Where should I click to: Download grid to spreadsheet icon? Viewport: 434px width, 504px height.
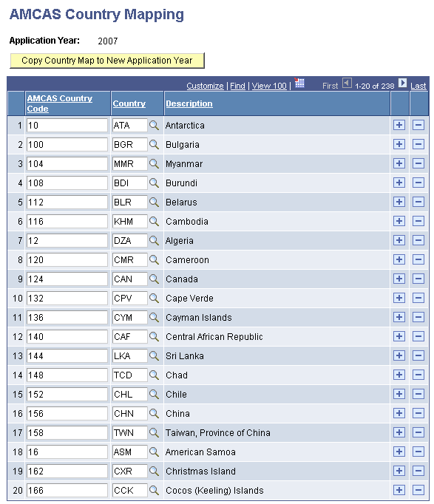(299, 83)
